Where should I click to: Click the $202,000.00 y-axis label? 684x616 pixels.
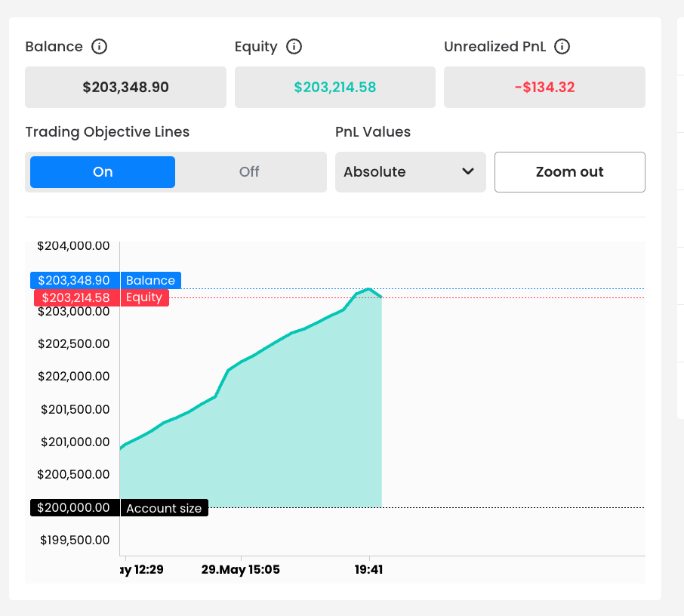[x=73, y=376]
